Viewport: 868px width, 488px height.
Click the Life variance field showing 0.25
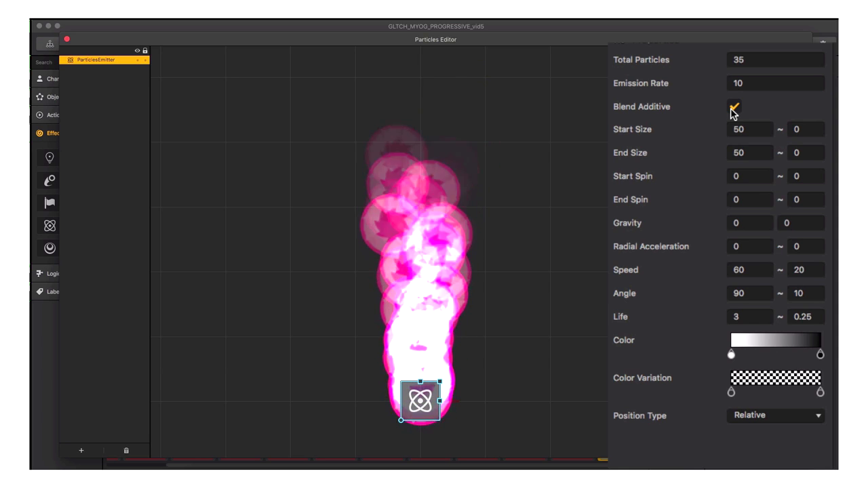[x=806, y=317]
